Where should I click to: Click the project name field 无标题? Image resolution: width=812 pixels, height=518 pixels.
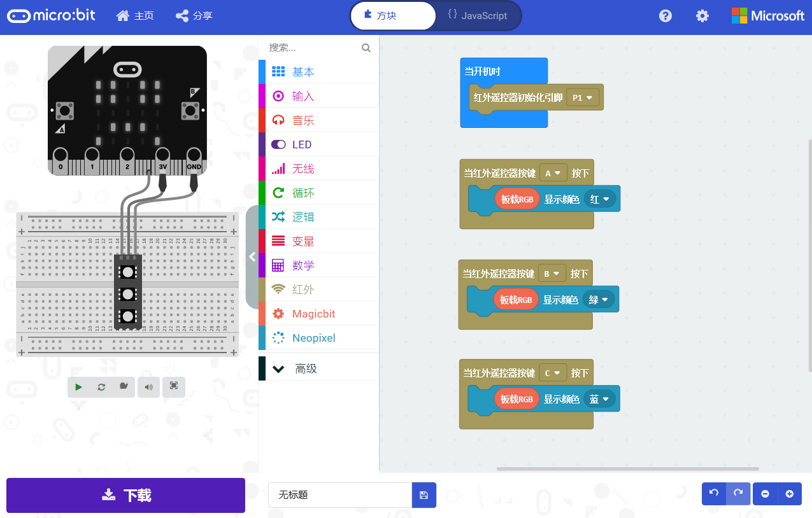(x=340, y=495)
